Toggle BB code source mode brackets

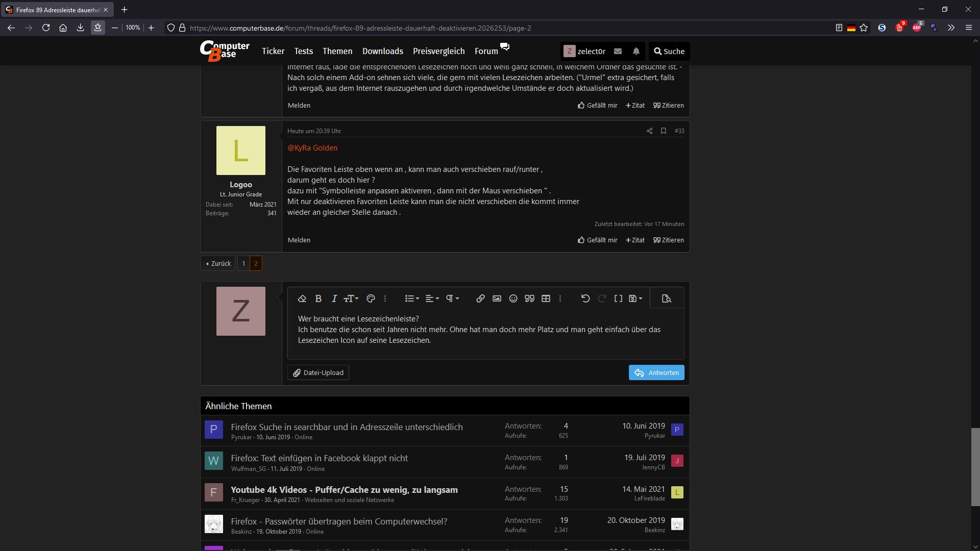618,298
